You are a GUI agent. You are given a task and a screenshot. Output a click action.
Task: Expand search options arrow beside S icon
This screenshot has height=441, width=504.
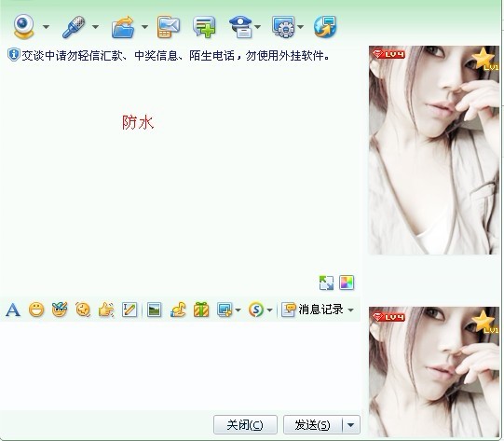[269, 310]
